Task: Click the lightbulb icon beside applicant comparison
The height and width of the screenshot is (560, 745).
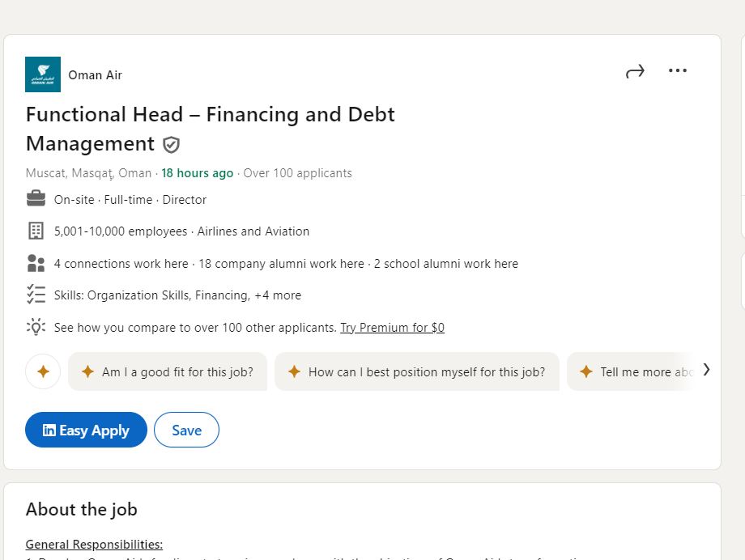Action: point(36,327)
